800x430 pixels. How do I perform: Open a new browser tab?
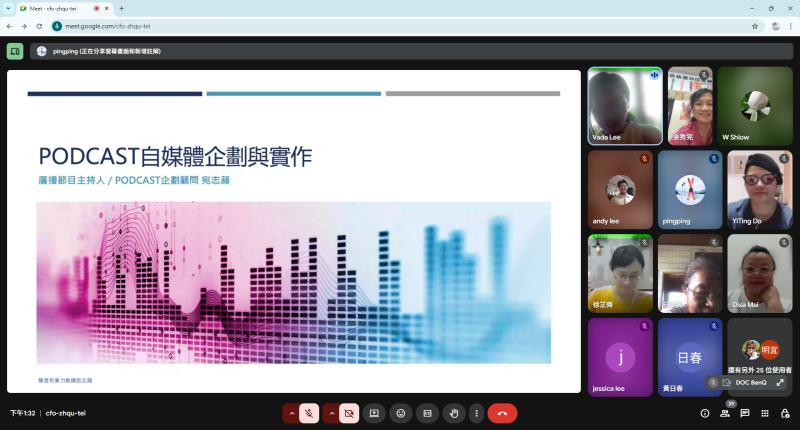121,8
